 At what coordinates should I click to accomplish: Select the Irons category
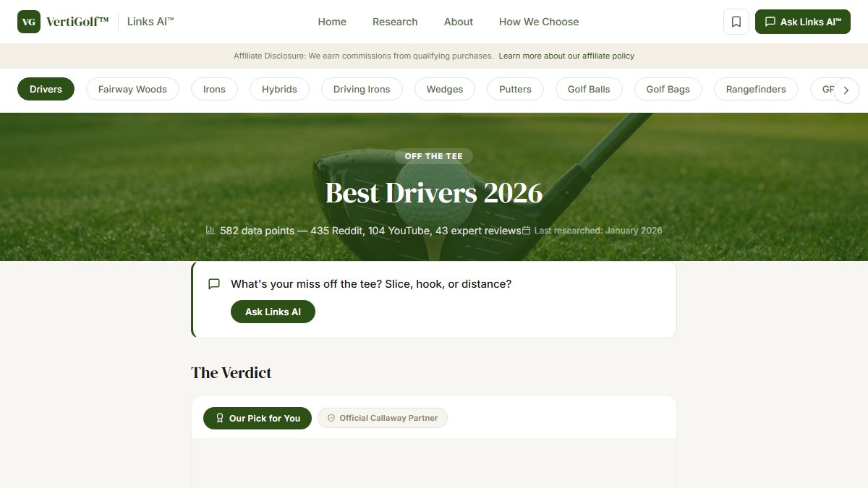coord(214,89)
